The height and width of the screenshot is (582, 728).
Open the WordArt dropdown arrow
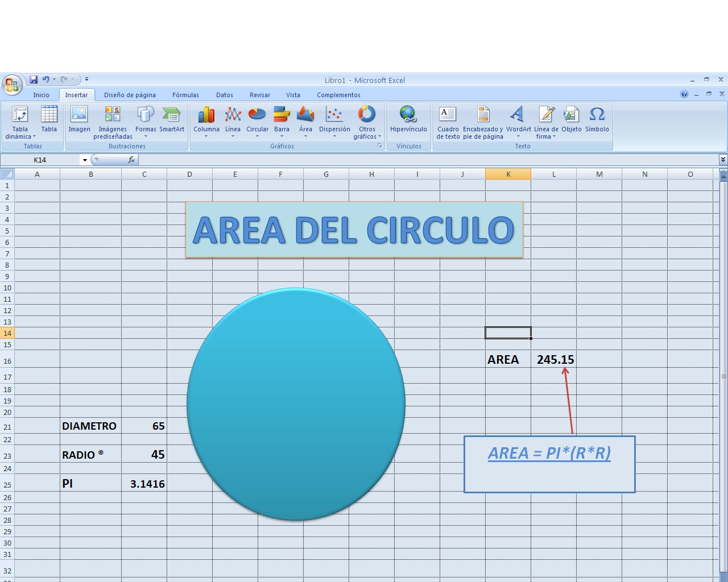point(518,136)
